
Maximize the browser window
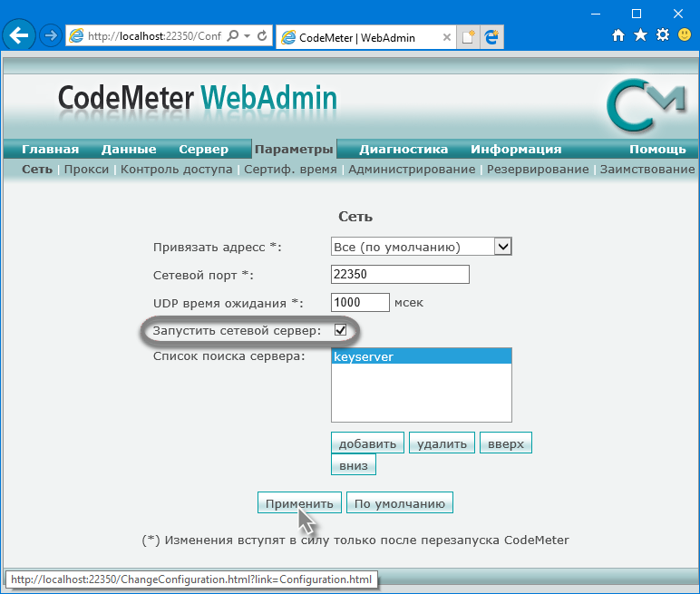(x=637, y=14)
